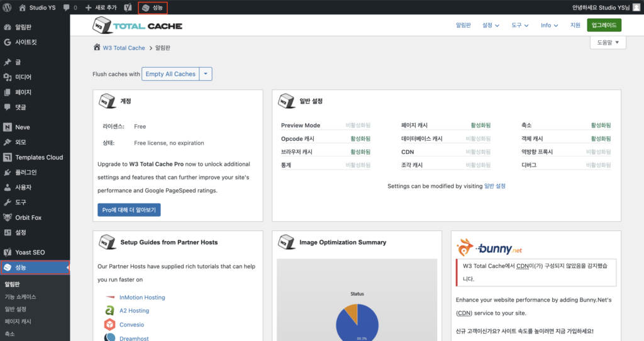Viewport: 644px width, 341px height.
Task: Expand 설정 dropdown in top navigation
Action: point(491,25)
